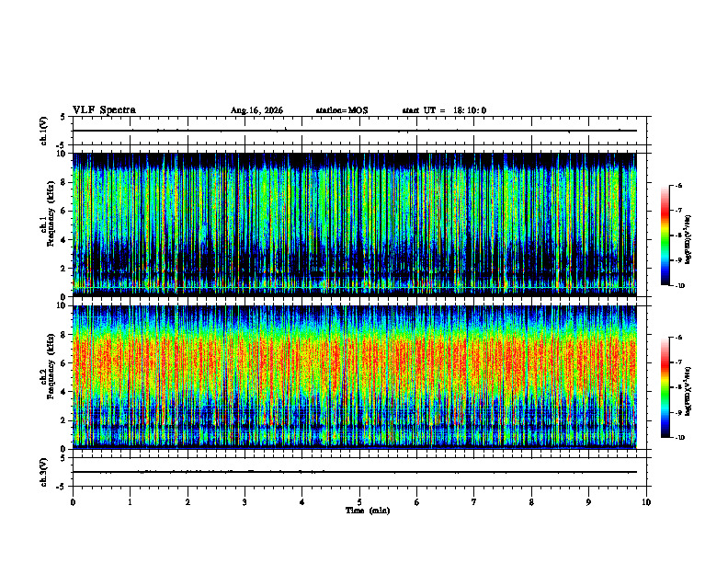Click time axis tick label '5'
This screenshot has width=728, height=563.
(x=359, y=502)
